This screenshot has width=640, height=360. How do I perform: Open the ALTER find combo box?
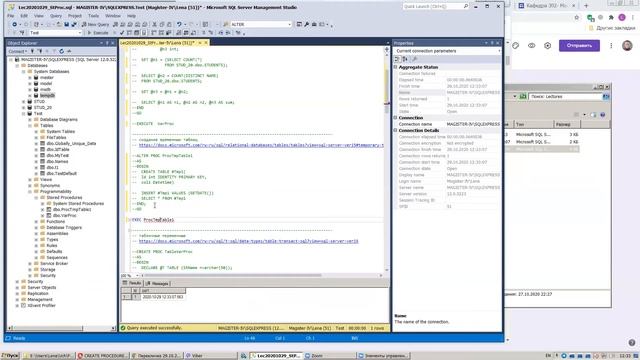(261, 24)
